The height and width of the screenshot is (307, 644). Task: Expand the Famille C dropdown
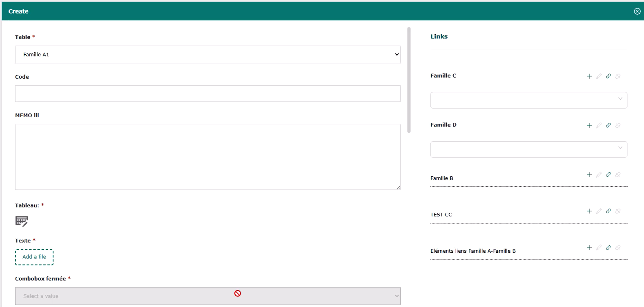(528, 100)
